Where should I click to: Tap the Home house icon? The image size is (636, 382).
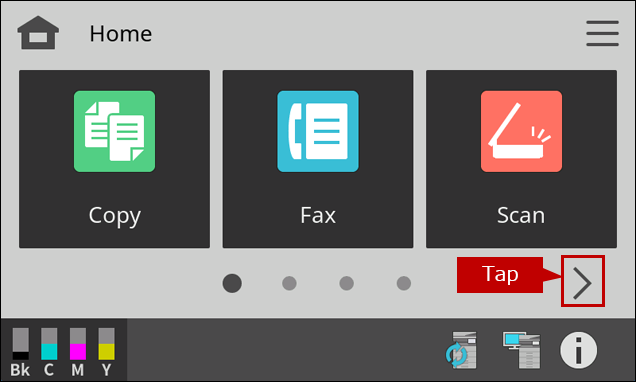coord(38,33)
